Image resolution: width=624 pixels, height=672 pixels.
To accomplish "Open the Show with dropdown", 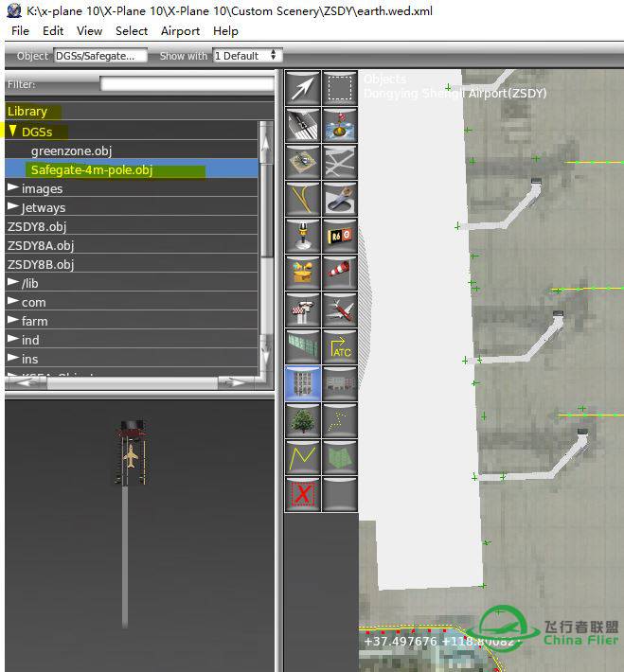I will tap(247, 56).
